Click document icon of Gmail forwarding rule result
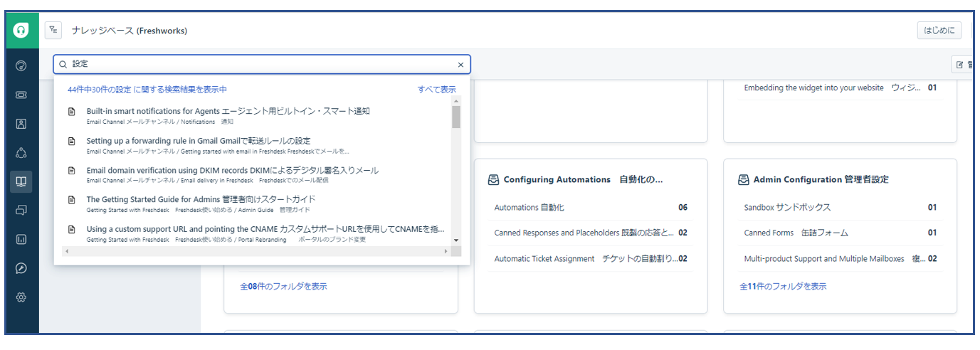The width and height of the screenshot is (980, 350). (x=71, y=141)
